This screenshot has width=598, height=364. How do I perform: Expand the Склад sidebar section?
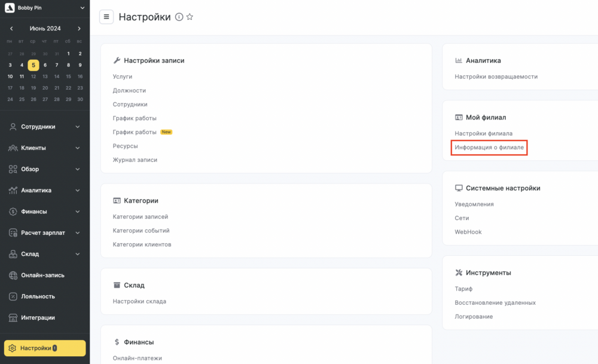(x=78, y=254)
